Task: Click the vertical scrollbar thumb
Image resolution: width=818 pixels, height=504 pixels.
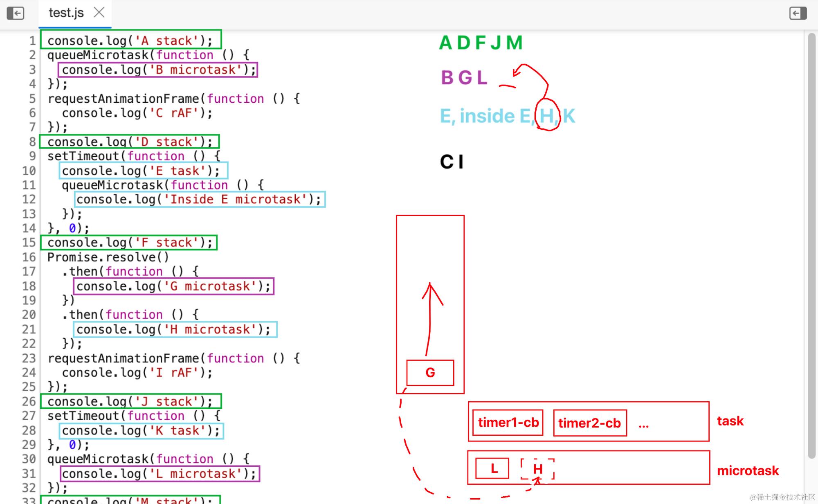Action: (x=812, y=245)
